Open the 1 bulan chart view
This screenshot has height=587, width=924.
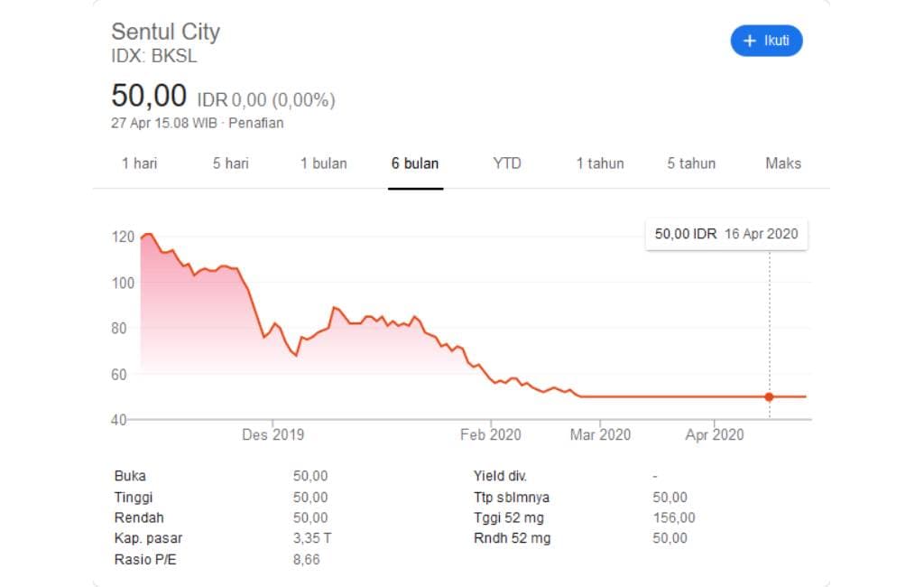coord(324,163)
